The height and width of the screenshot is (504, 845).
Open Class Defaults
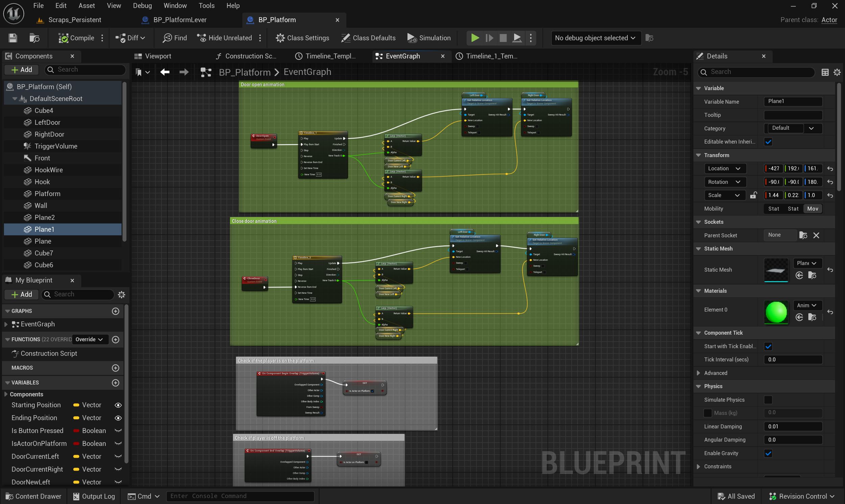pos(368,38)
